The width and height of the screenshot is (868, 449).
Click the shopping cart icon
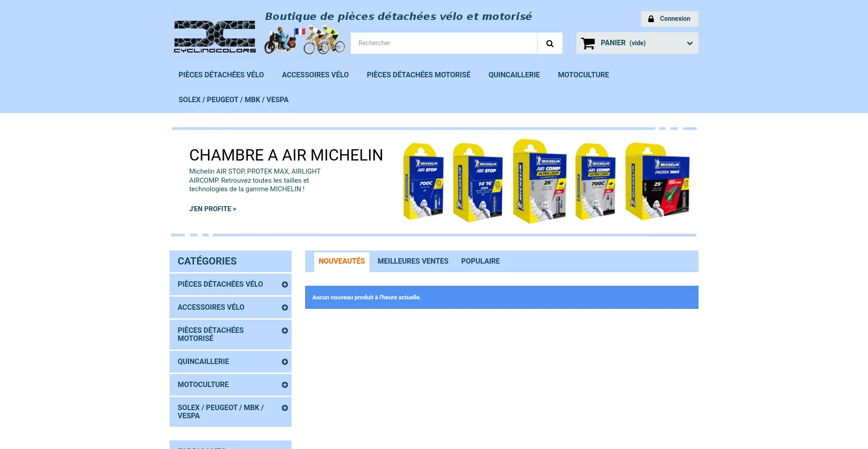coord(588,43)
